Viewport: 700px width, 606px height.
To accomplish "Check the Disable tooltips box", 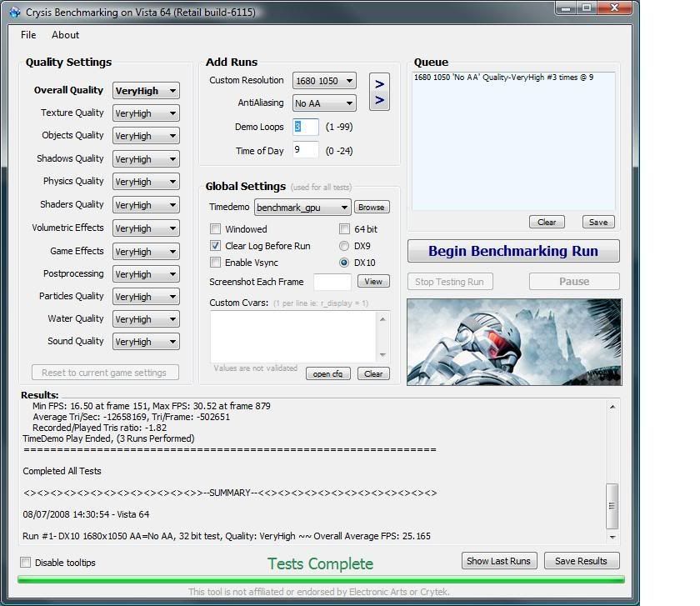I will (26, 562).
